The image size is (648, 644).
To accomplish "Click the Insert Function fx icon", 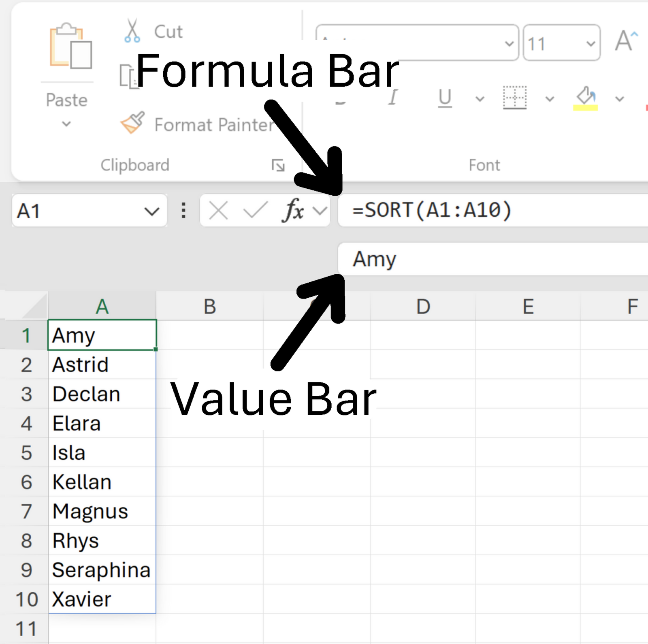I will [x=293, y=211].
